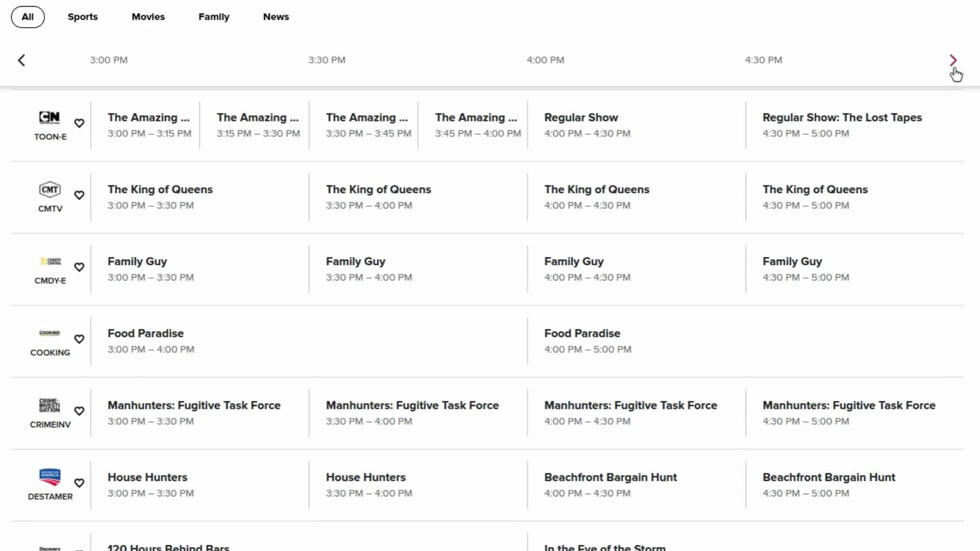Open the COOKING channel logo

[50, 333]
